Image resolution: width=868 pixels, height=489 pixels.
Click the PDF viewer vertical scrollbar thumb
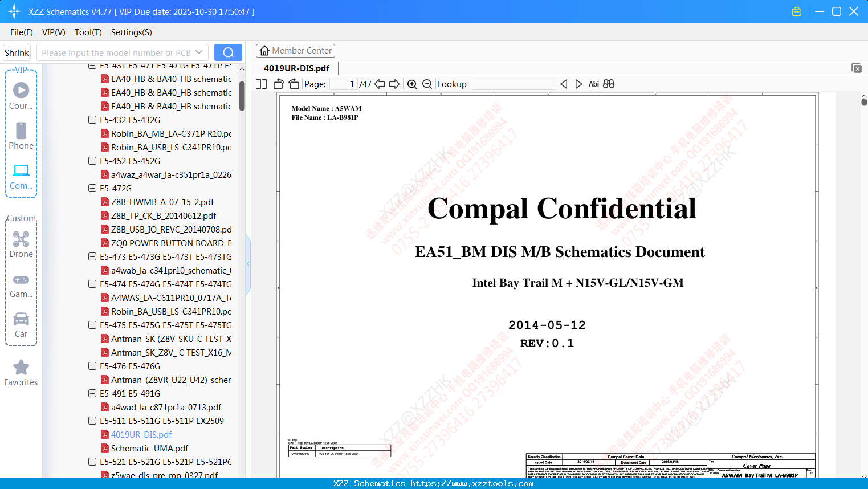pyautogui.click(x=864, y=101)
